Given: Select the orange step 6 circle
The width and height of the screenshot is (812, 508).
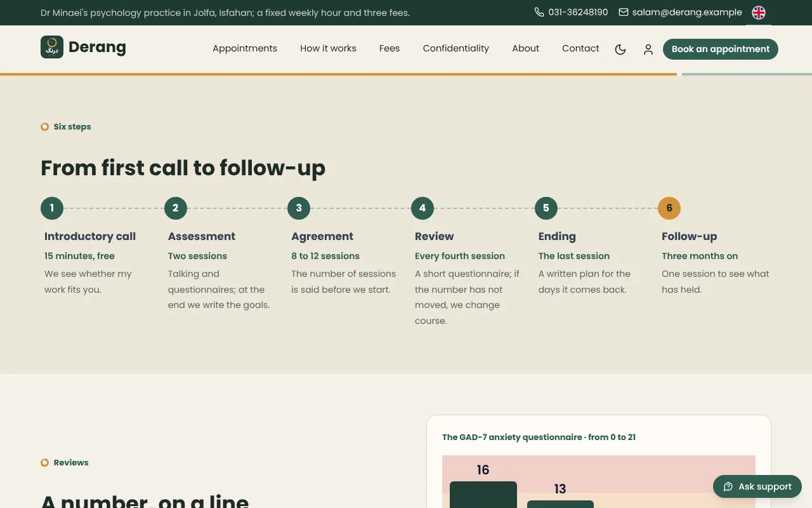Looking at the screenshot, I should [x=669, y=208].
